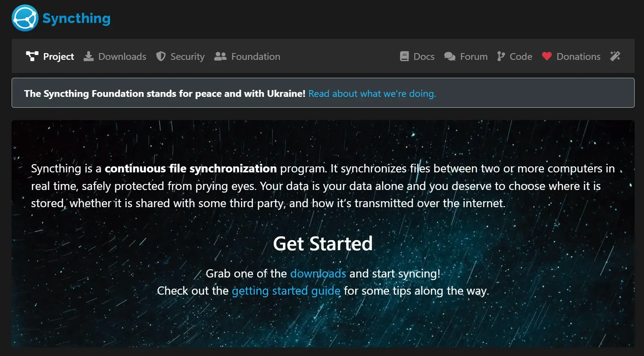Click 'continuous file synchronization' bold text
644x356 pixels.
(190, 168)
